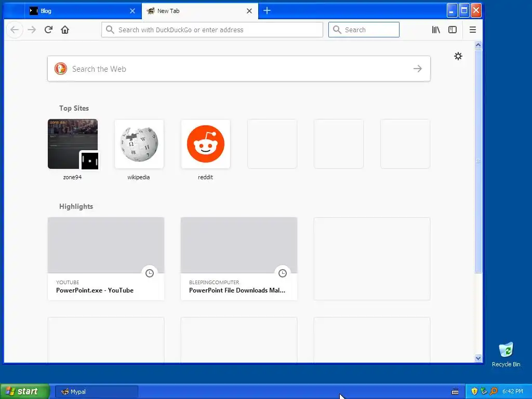Close the New Tab tab
Viewport: 532px width, 399px height.
249,11
